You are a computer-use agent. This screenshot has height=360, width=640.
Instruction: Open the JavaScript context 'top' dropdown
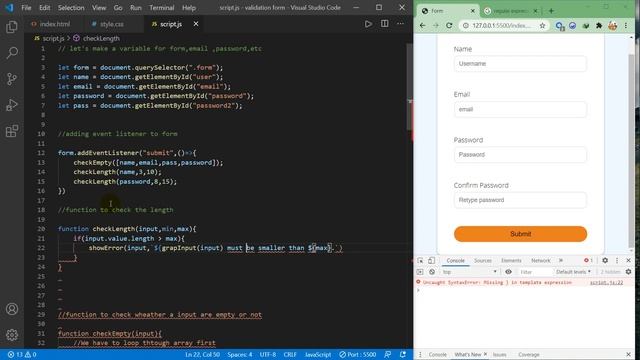tap(469, 272)
